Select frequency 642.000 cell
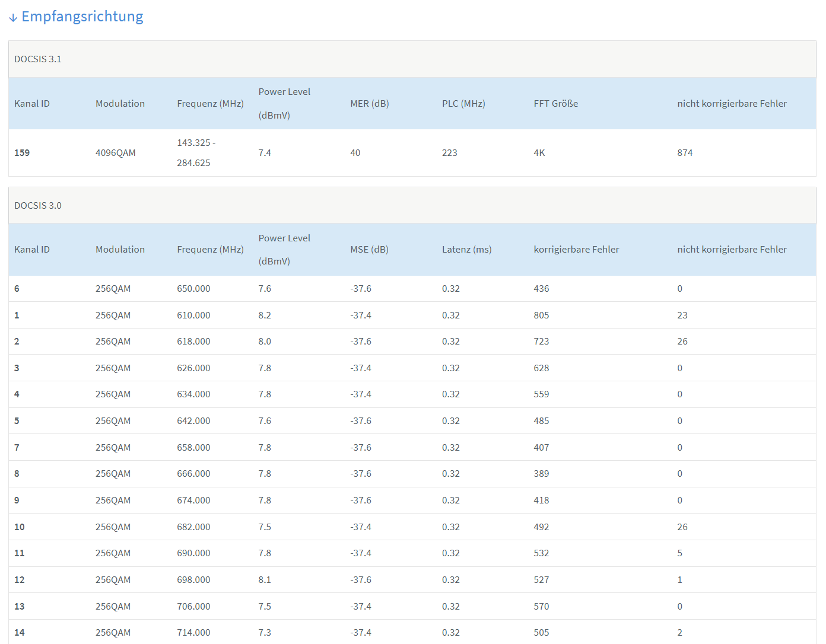This screenshot has width=826, height=644. pos(193,421)
